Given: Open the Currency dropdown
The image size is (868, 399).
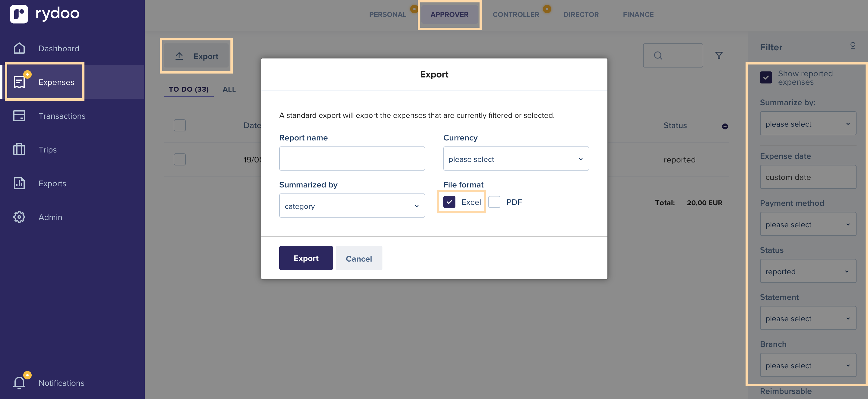Looking at the screenshot, I should point(516,159).
